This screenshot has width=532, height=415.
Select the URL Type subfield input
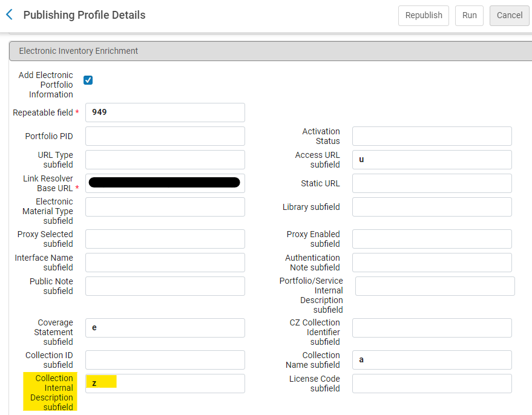click(165, 160)
